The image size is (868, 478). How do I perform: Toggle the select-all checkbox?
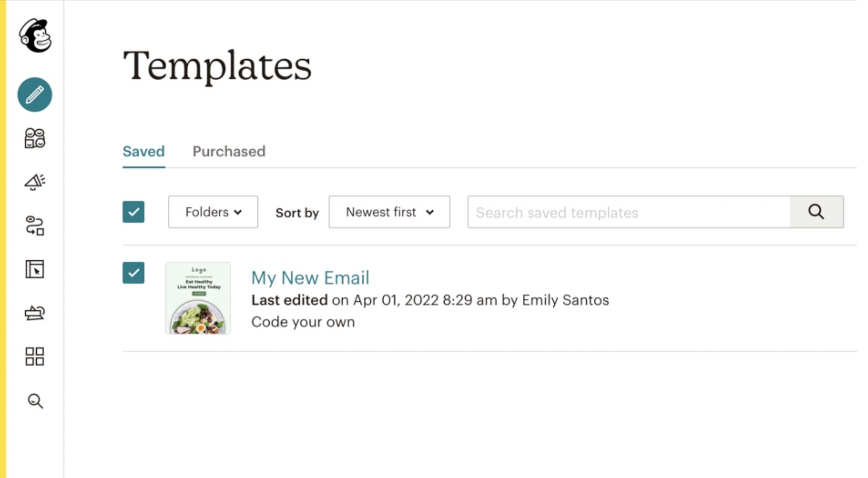134,212
